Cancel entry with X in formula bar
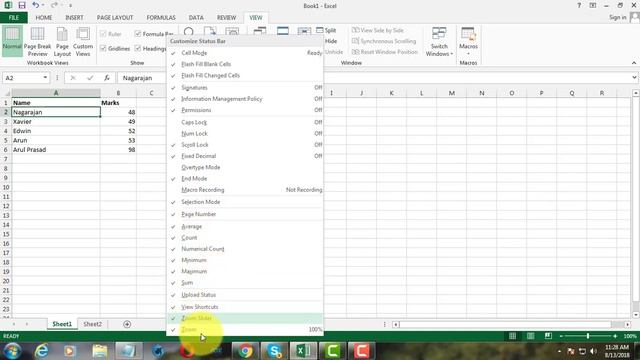The width and height of the screenshot is (640, 360). (x=73, y=78)
